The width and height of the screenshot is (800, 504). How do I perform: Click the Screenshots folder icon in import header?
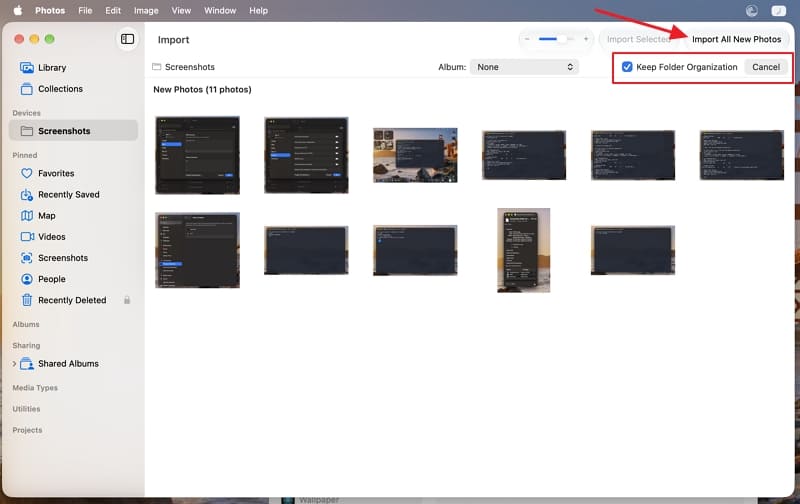[x=157, y=67]
